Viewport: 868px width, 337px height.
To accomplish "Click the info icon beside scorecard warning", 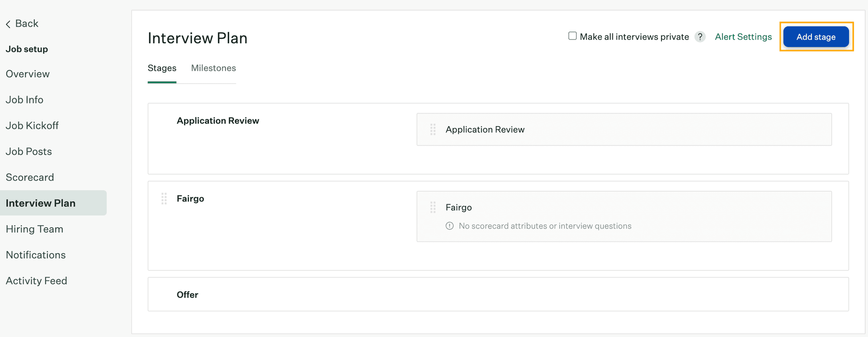I will (449, 226).
